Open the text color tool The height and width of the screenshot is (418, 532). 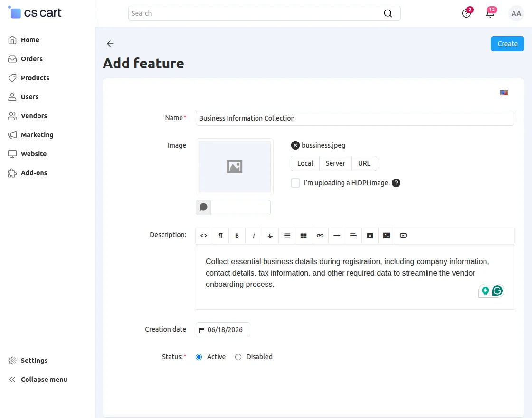coord(370,236)
